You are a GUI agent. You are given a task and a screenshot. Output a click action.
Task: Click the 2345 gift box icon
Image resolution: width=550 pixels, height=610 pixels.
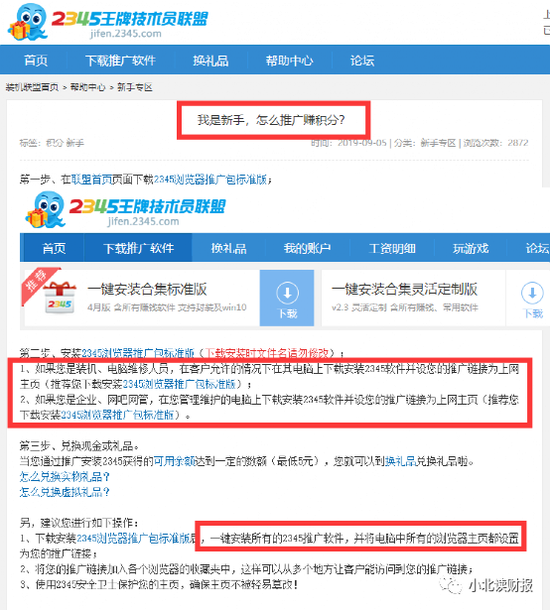60,298
